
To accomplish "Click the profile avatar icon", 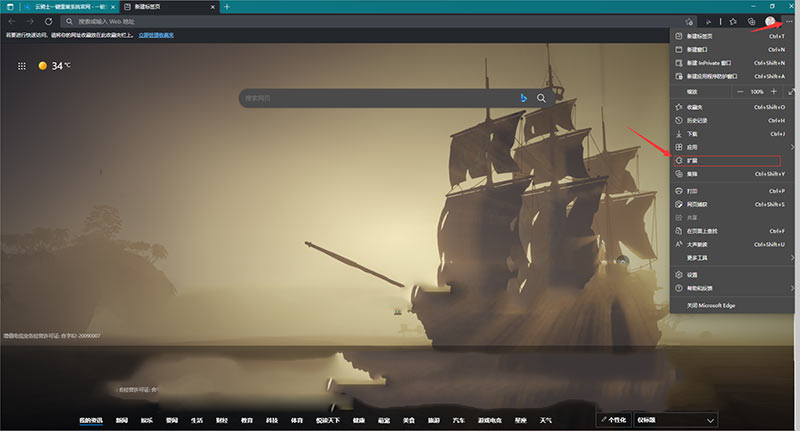I will [770, 21].
